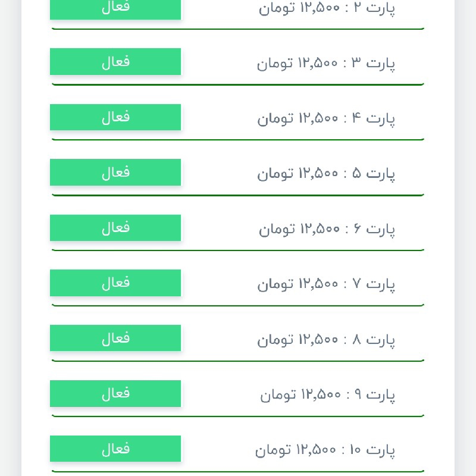Viewport: 476px width, 476px height.
Task: Click the پارت ۶ price text
Action: [x=327, y=229]
